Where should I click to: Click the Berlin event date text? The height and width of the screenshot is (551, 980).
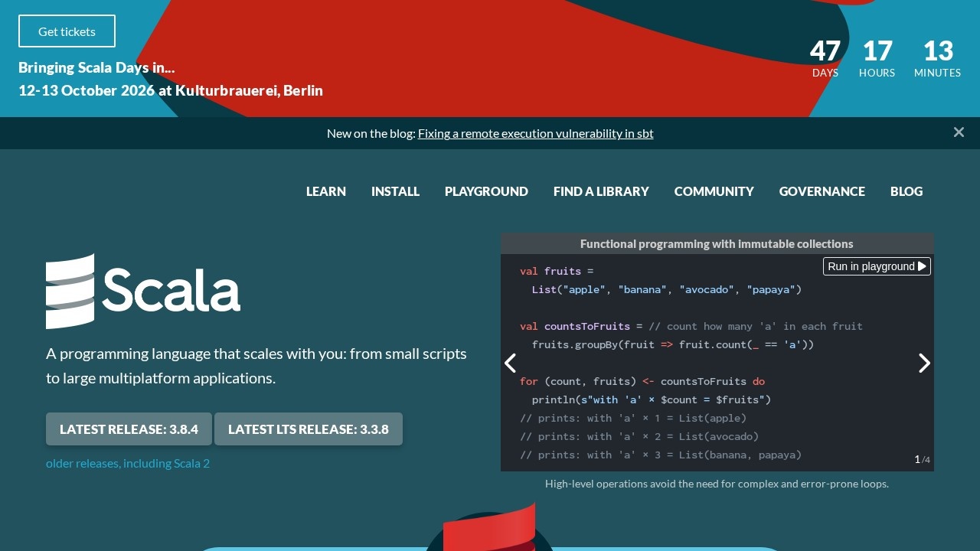[171, 90]
